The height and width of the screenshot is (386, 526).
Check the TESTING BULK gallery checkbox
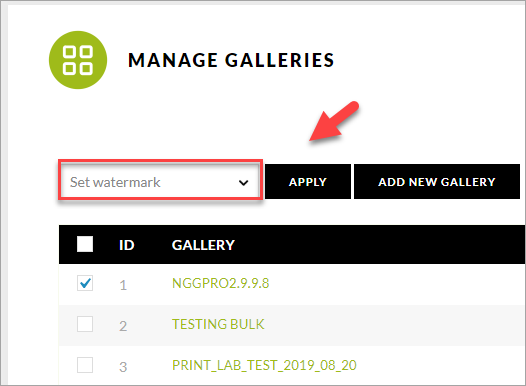click(85, 324)
